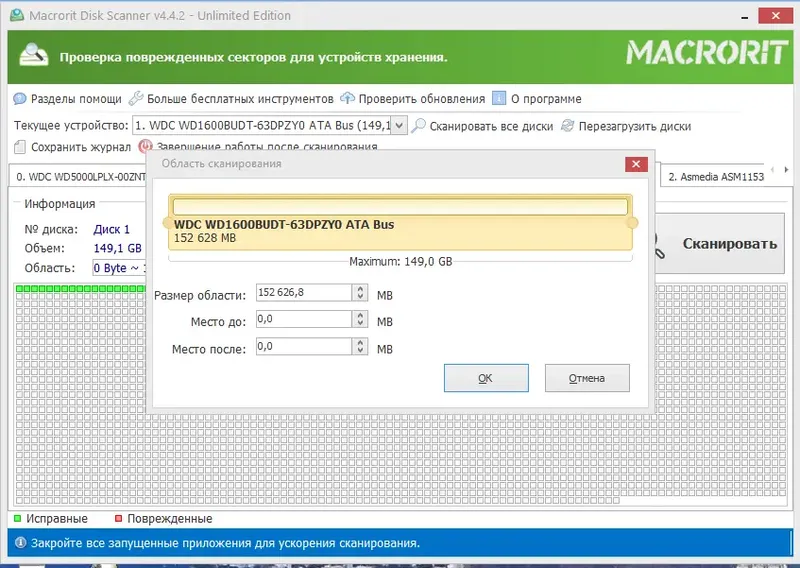The image size is (800, 568).
Task: Click the info icon in the status bar
Action: click(x=20, y=542)
